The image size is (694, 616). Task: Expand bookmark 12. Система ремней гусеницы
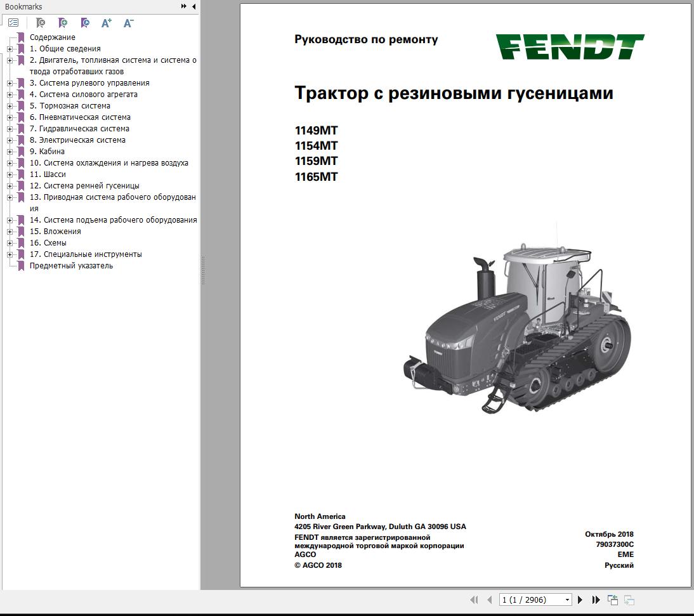coord(10,186)
